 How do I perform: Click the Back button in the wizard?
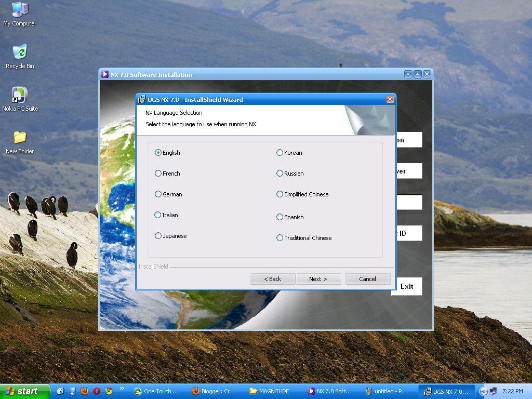(x=272, y=279)
